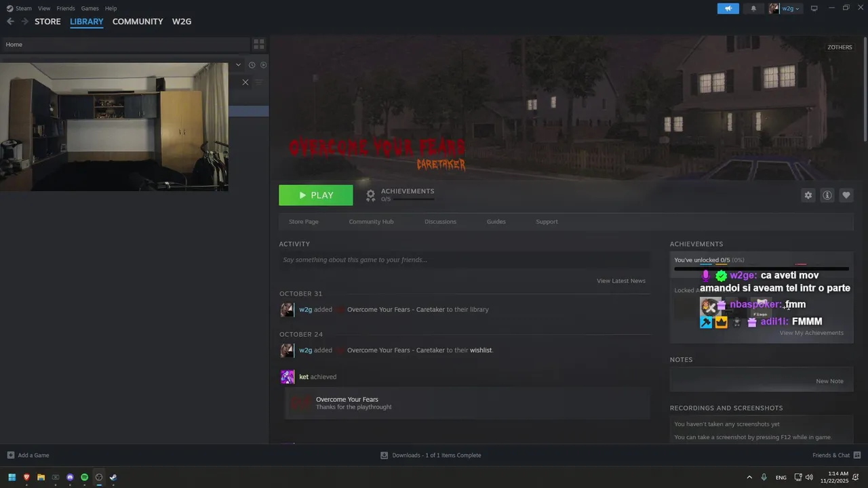Open 'Overcome Your Fears' achievement entry
This screenshot has width=868, height=488.
(467, 403)
